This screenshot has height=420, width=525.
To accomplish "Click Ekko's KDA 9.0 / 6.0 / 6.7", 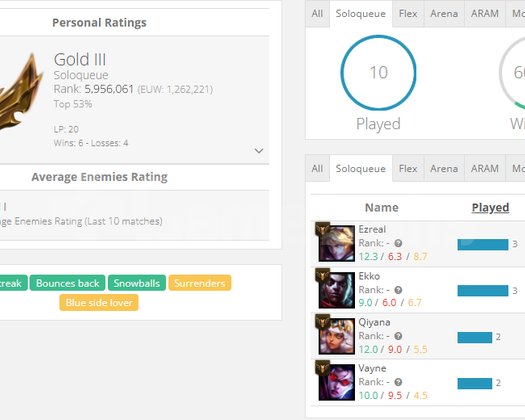I will (x=390, y=303).
